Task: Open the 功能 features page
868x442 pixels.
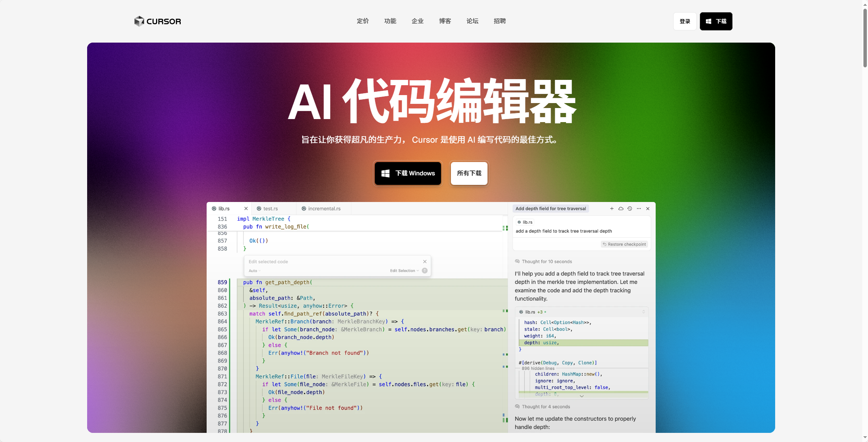Action: pyautogui.click(x=390, y=21)
